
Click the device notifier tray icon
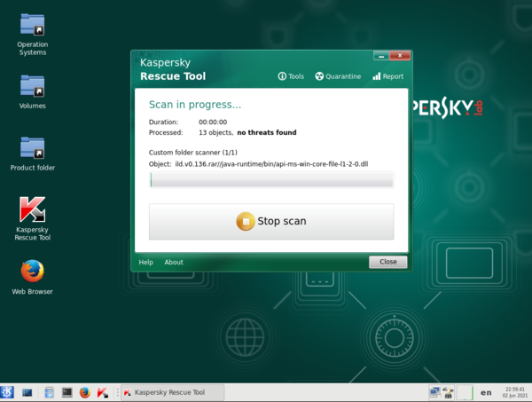click(448, 392)
